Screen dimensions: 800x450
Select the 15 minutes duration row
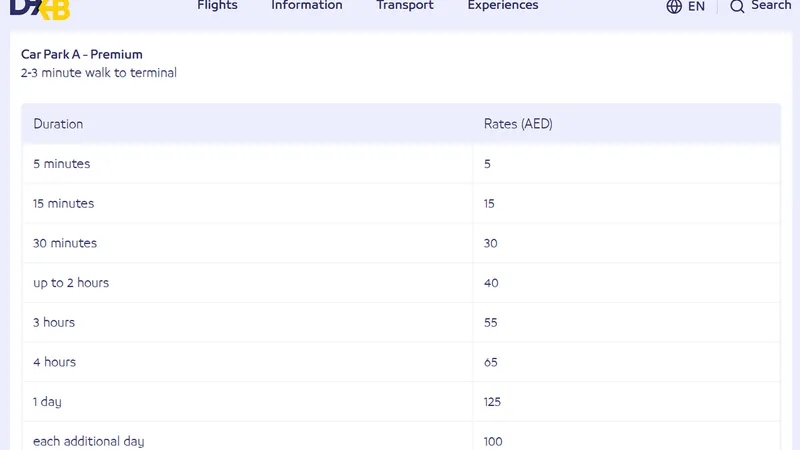point(64,203)
